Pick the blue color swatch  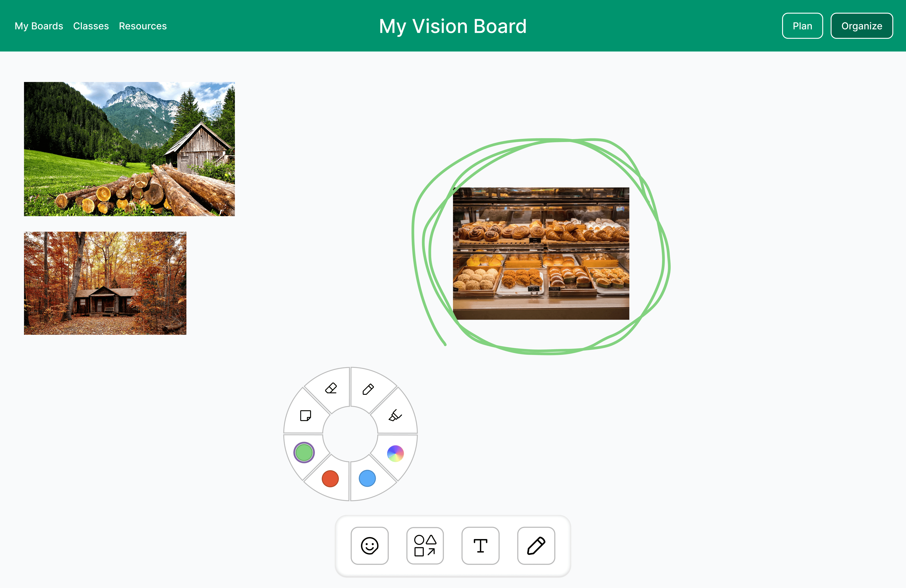pyautogui.click(x=367, y=478)
